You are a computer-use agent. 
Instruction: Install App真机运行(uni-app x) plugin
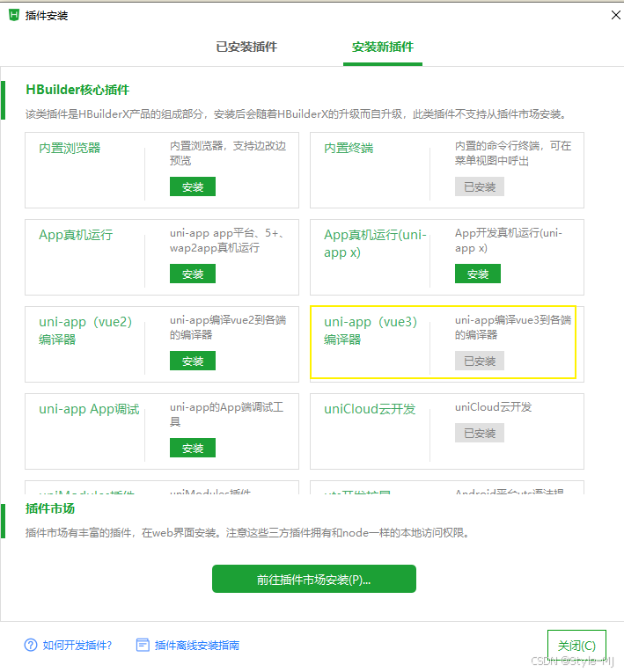point(478,274)
